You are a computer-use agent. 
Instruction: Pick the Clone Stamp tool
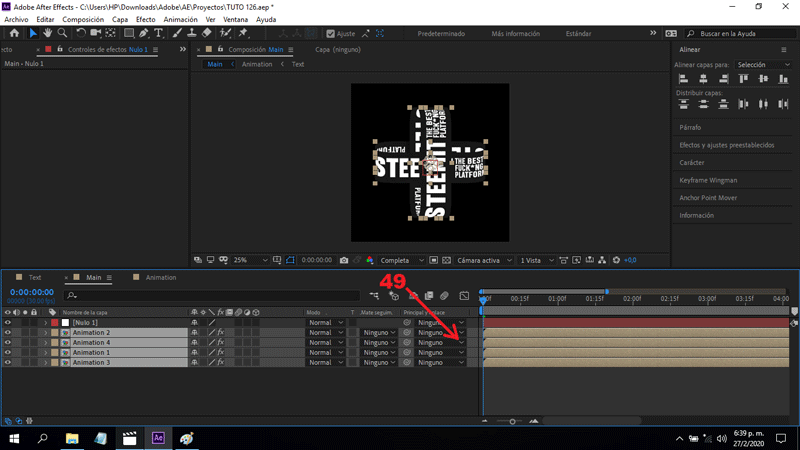[192, 33]
